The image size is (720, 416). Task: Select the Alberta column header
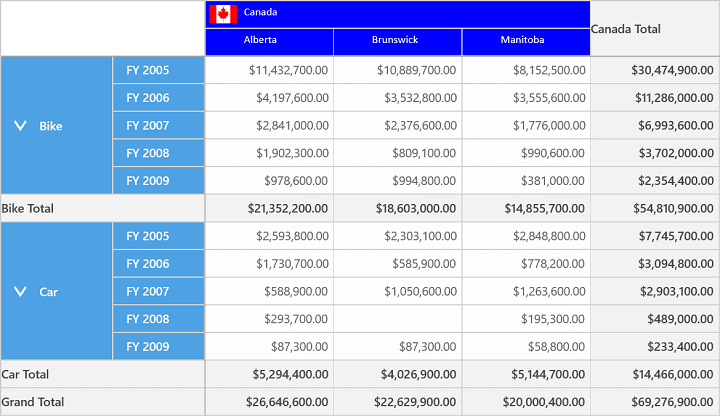(269, 42)
